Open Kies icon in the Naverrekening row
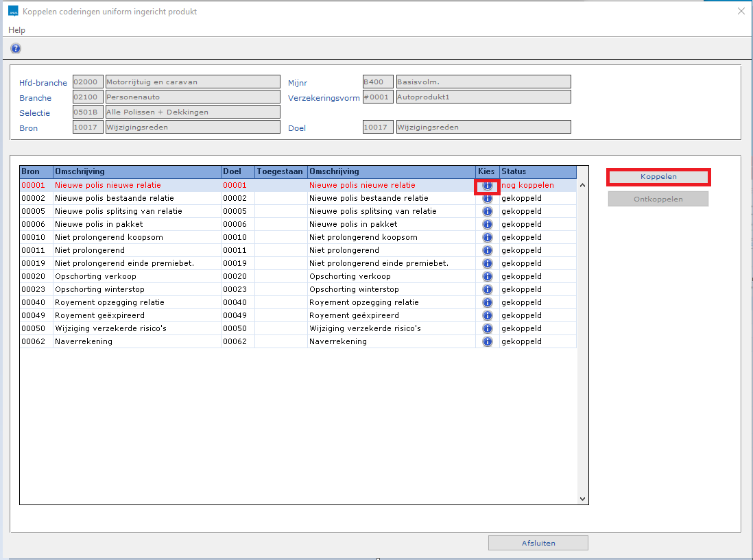This screenshot has width=753, height=560. click(x=487, y=342)
